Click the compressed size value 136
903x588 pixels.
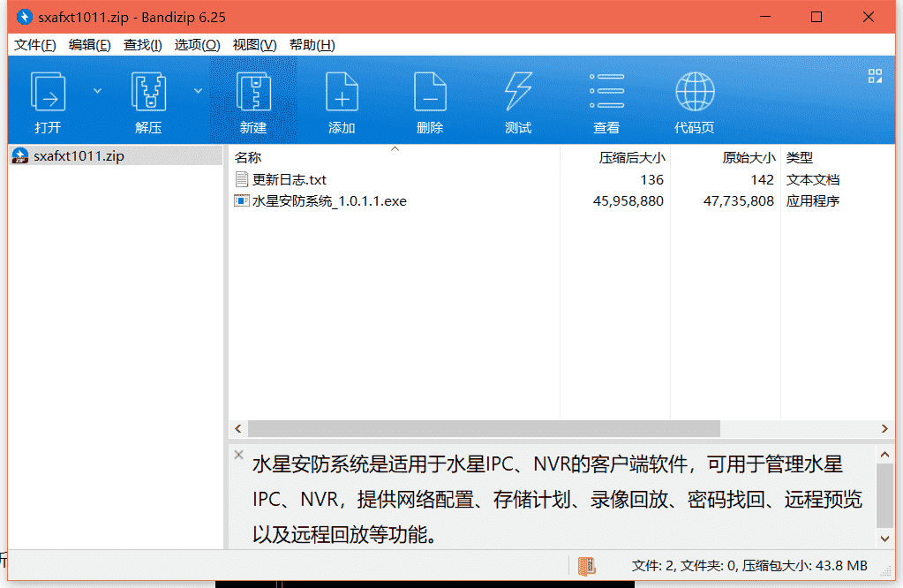tap(652, 180)
